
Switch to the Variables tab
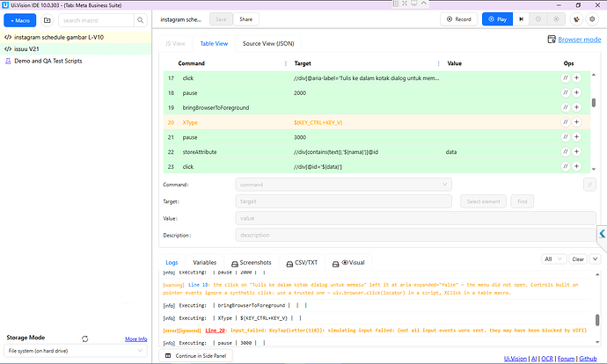pyautogui.click(x=204, y=262)
